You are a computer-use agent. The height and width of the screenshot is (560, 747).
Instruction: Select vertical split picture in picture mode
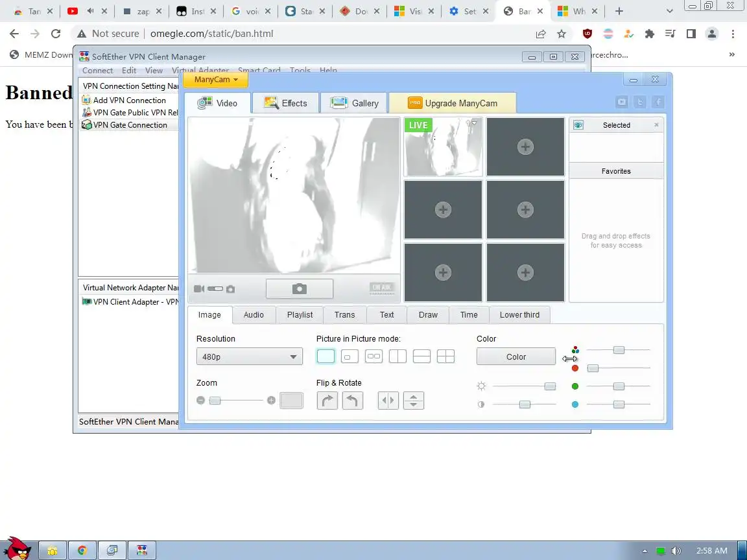397,356
